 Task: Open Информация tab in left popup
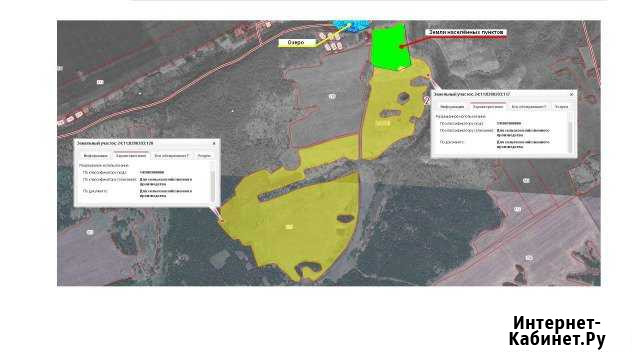pyautogui.click(x=96, y=156)
